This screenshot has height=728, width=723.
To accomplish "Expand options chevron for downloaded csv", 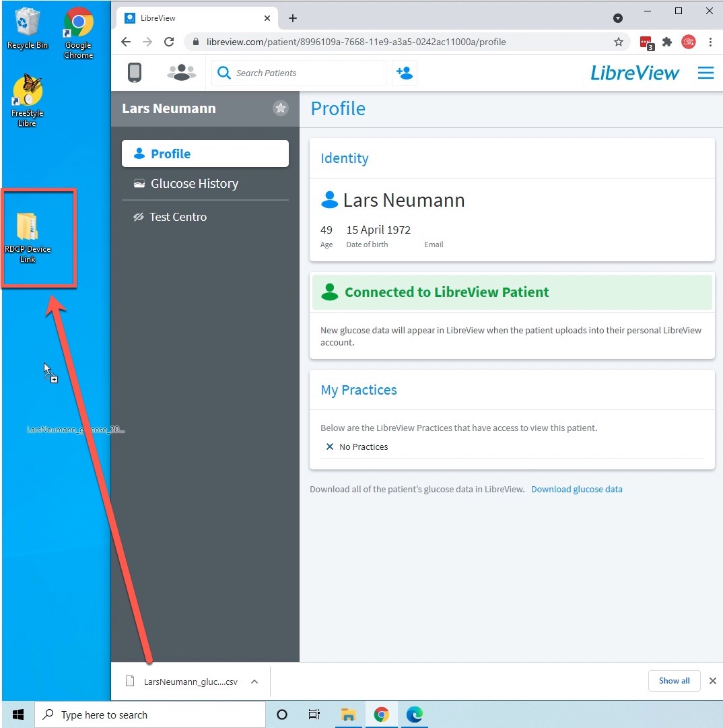I will click(254, 682).
